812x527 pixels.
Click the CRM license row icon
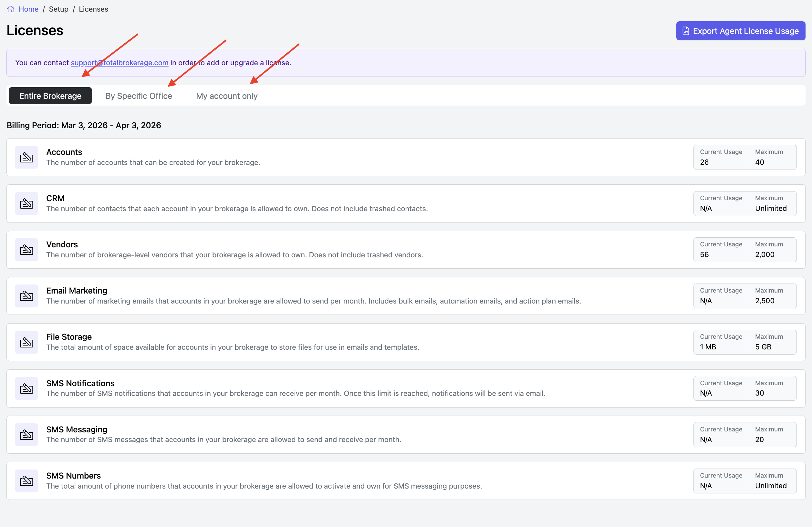coord(26,204)
